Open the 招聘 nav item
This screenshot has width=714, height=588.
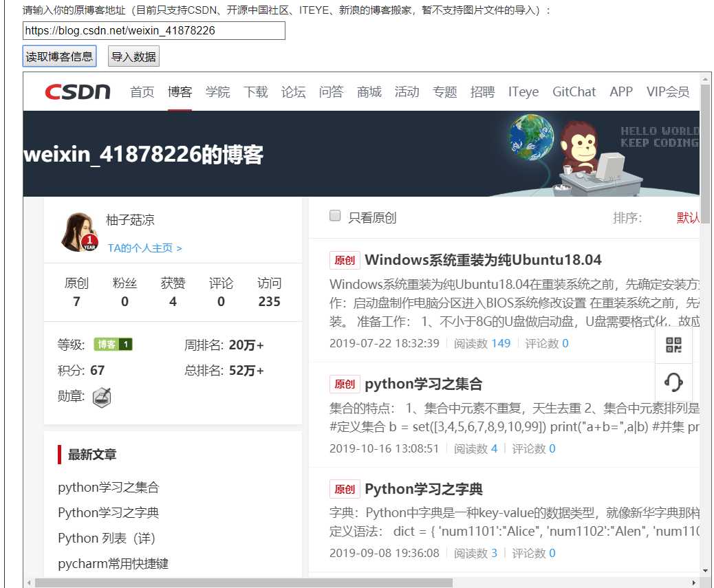[x=482, y=92]
